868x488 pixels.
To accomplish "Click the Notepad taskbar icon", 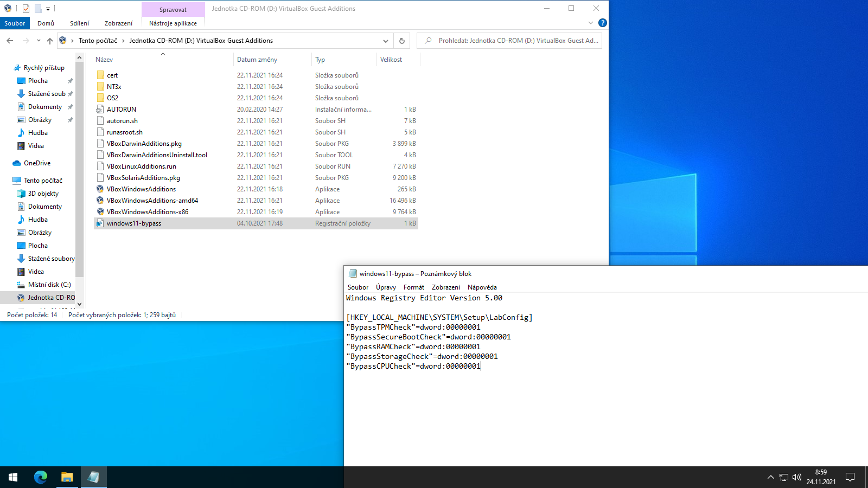I will 93,477.
